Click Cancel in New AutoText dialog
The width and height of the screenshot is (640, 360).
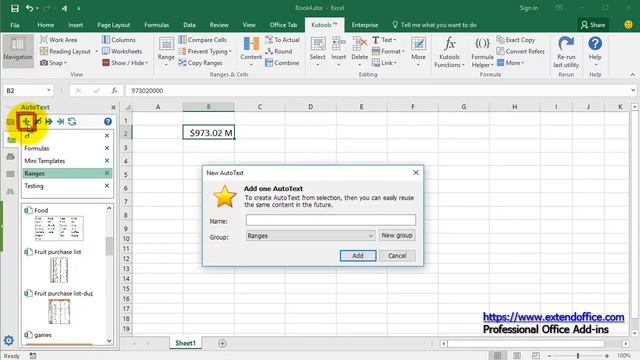click(397, 256)
